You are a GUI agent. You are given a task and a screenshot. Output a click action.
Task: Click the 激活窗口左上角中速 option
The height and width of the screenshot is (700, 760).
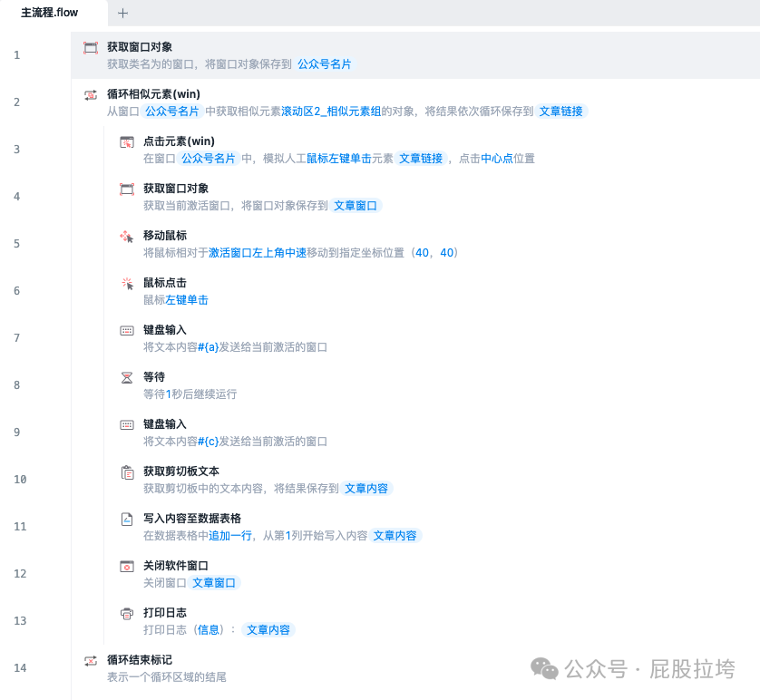click(x=258, y=253)
